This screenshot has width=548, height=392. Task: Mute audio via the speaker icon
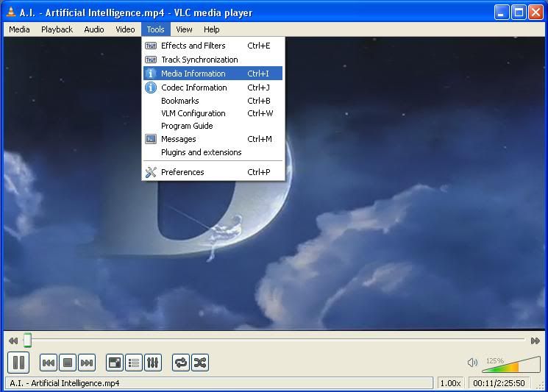(472, 363)
